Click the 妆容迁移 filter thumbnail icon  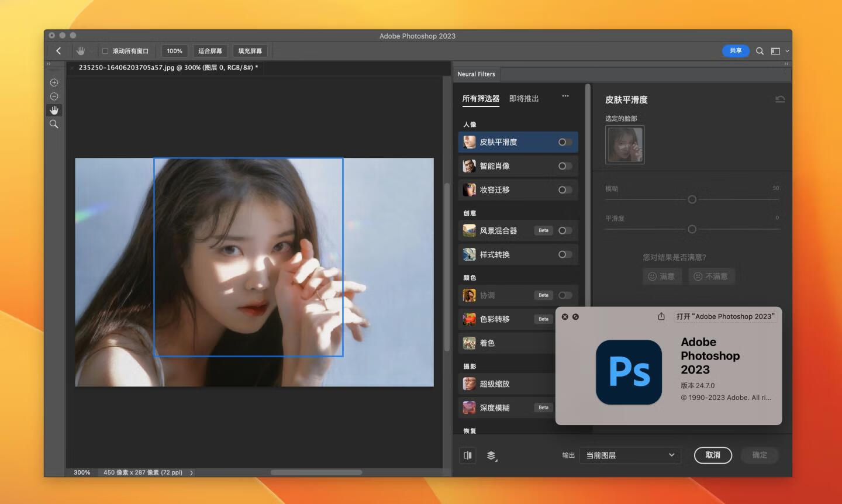click(469, 190)
